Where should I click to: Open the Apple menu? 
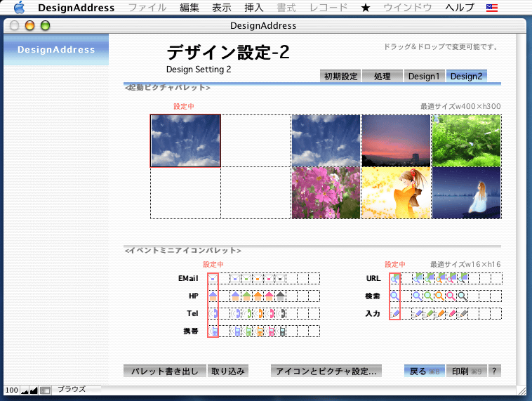pyautogui.click(x=20, y=7)
